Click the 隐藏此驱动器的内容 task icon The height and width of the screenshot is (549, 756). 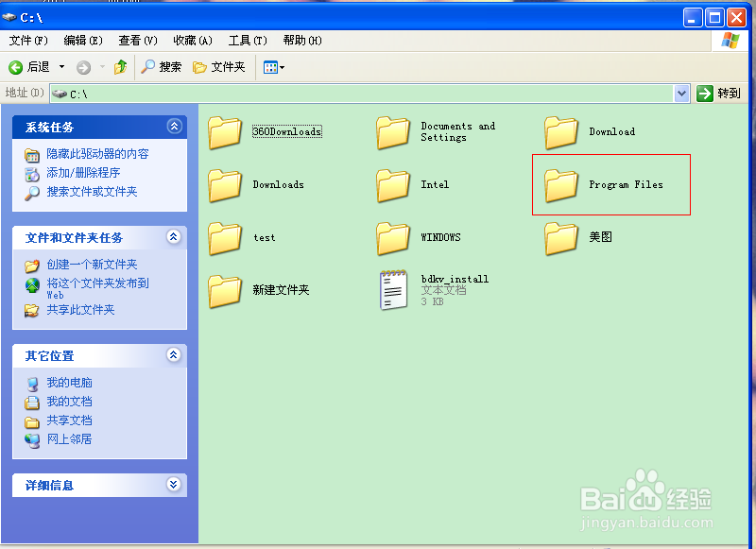click(32, 155)
